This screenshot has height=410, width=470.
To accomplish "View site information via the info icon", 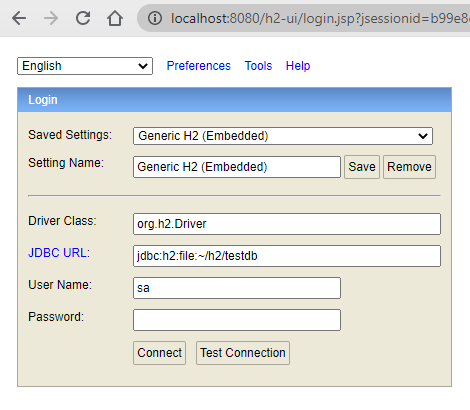I will (155, 18).
